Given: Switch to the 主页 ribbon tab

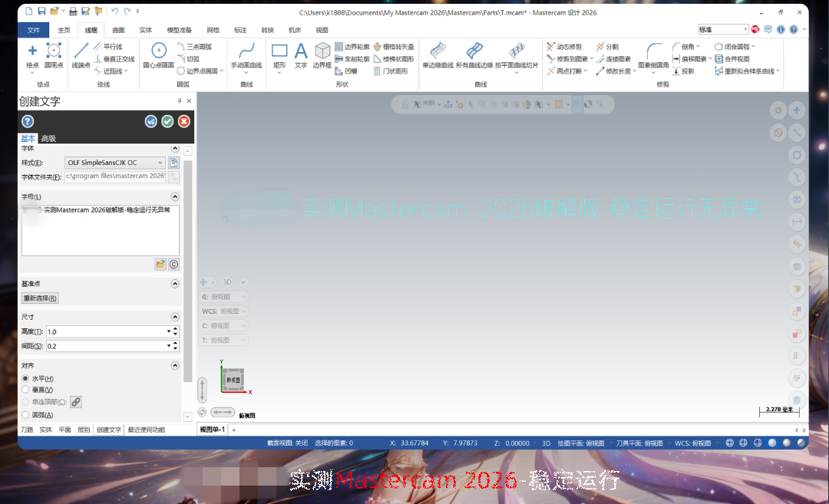Looking at the screenshot, I should point(64,30).
